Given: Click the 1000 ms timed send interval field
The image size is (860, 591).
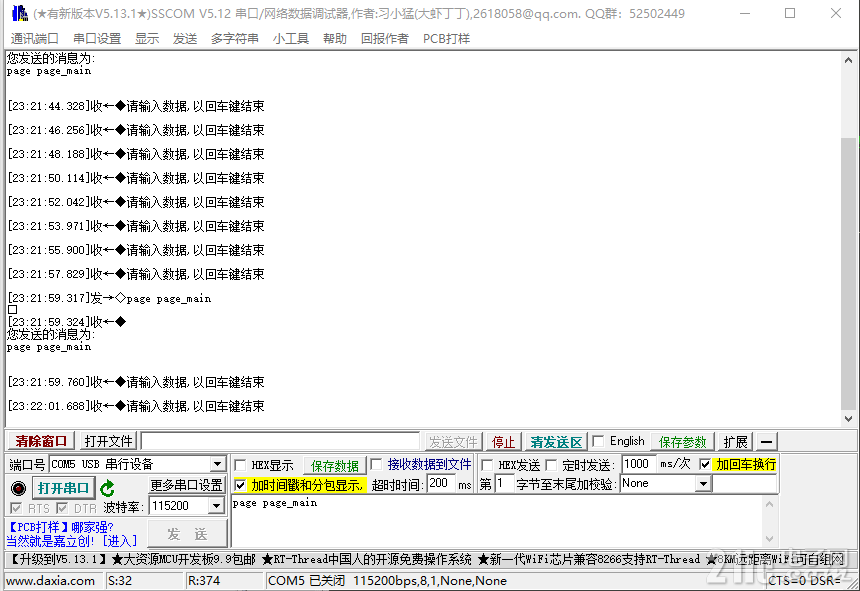Looking at the screenshot, I should (639, 464).
